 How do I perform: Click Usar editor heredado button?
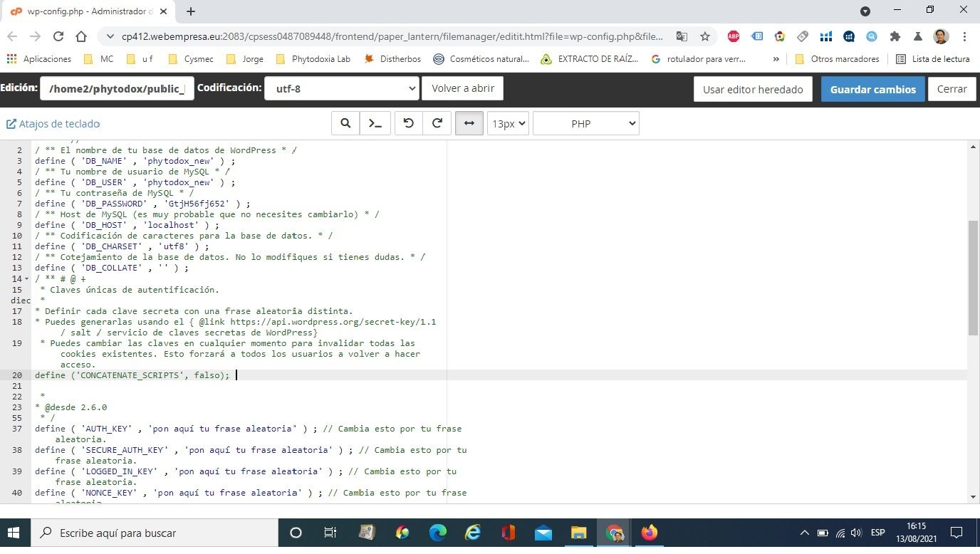pos(753,89)
